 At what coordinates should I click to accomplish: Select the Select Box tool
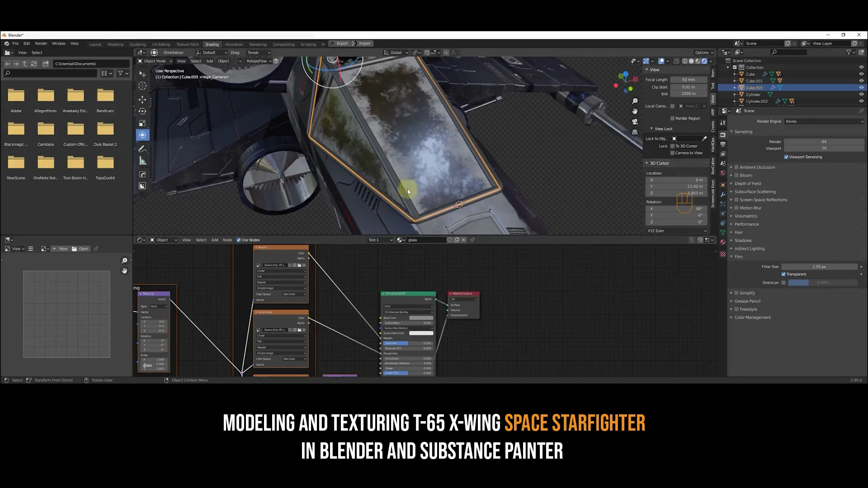click(142, 74)
